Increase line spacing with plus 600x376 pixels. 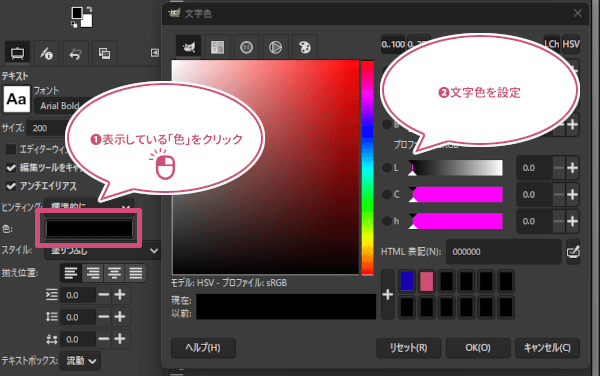120,317
